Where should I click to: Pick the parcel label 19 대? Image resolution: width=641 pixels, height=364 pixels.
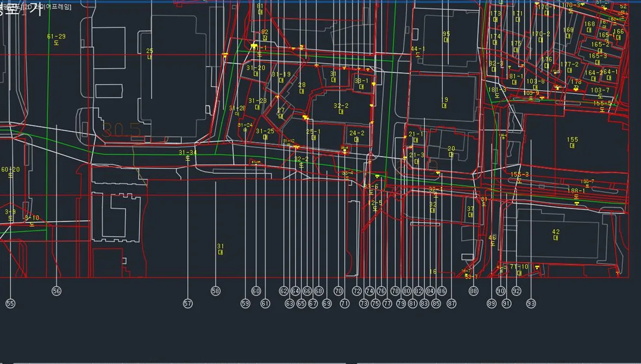coord(444,102)
